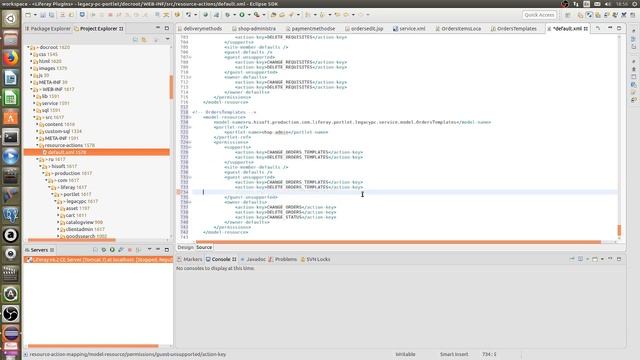The height and width of the screenshot is (360, 640).
Task: Click the Debug bug icon in toolbar
Action: [x=227, y=15]
